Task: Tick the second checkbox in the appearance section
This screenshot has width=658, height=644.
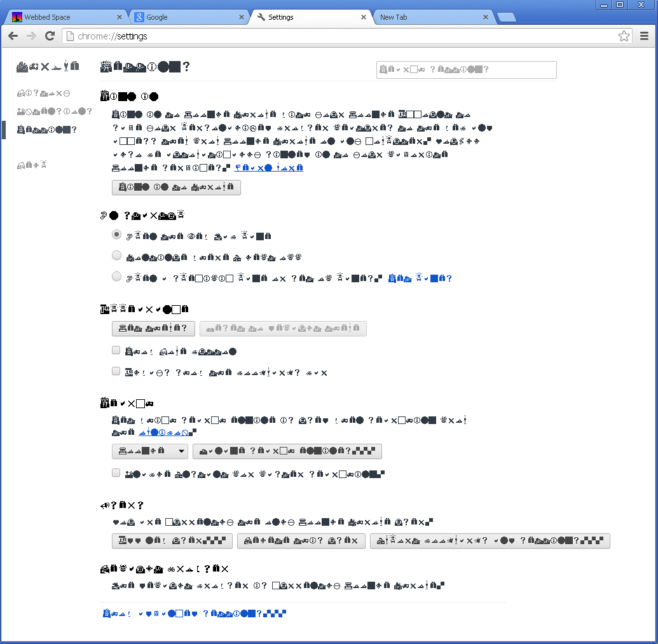Action: pos(116,371)
